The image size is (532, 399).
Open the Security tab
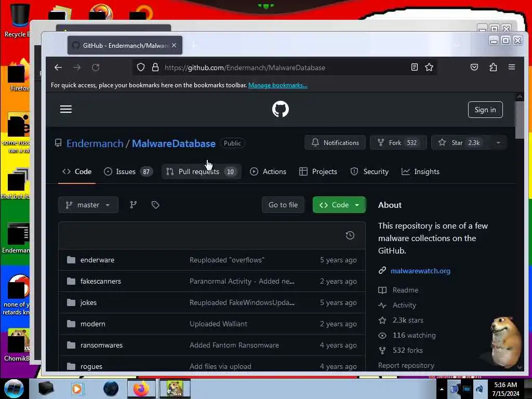click(369, 171)
